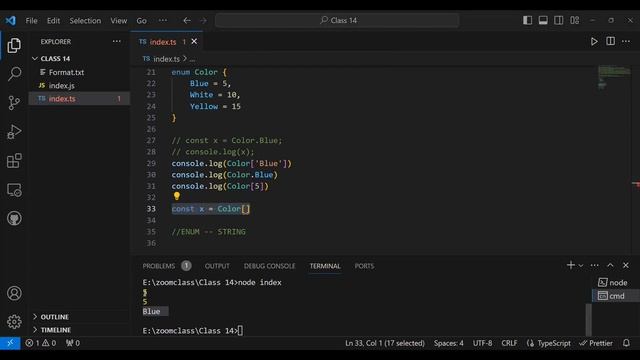This screenshot has width=640, height=360.
Task: Switch to the PORTS tab
Action: [x=364, y=266]
